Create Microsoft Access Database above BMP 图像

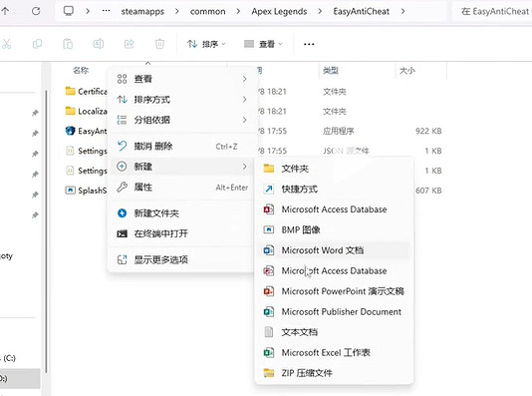[334, 209]
